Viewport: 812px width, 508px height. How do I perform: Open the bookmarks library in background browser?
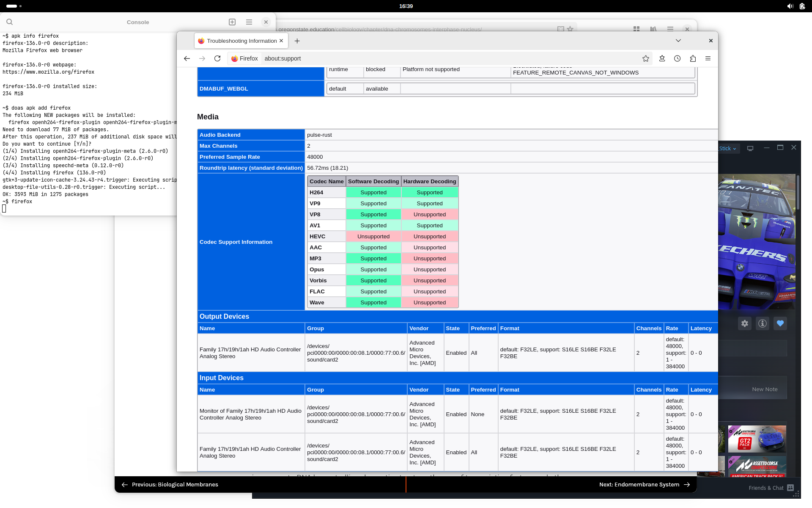click(653, 29)
